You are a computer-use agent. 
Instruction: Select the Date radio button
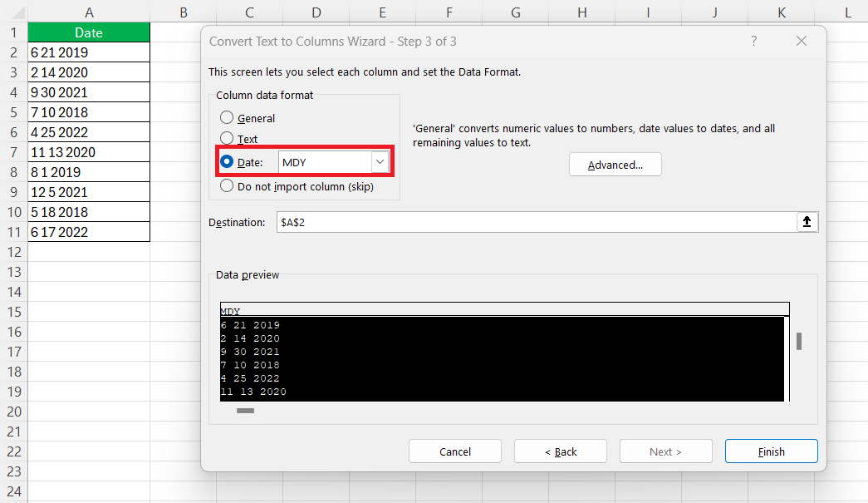coord(227,162)
